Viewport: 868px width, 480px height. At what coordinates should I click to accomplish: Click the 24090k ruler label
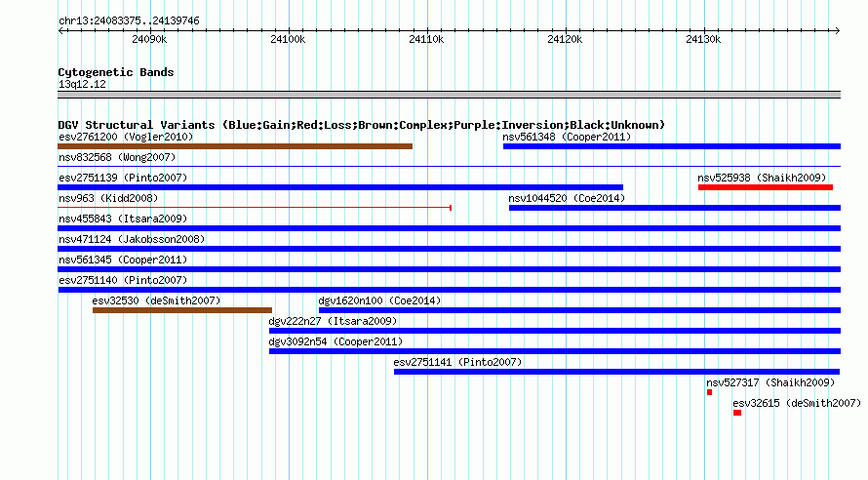149,39
